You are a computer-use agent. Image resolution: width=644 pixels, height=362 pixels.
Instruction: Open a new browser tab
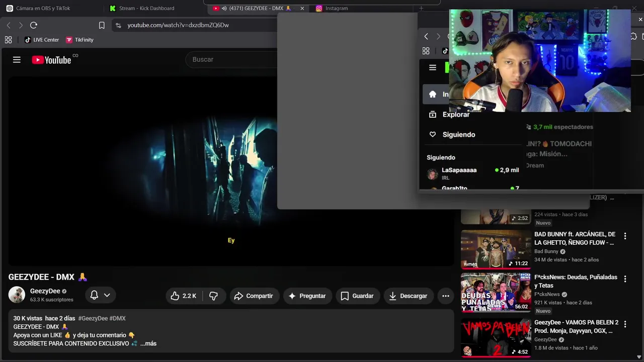pos(421,8)
